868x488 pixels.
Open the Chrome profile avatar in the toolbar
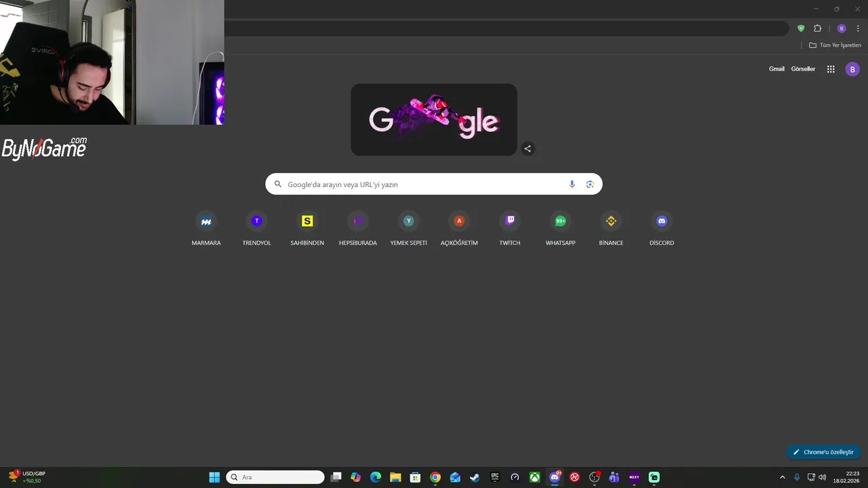[842, 28]
